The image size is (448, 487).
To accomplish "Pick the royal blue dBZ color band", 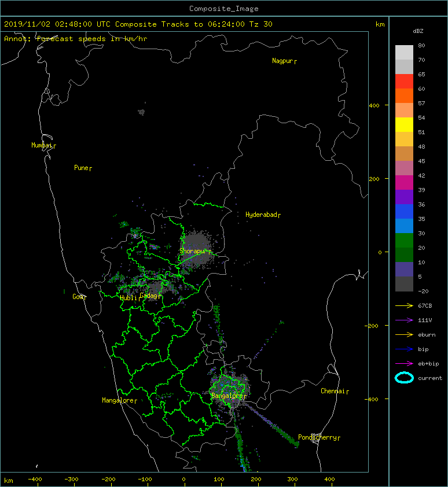I will tap(404, 211).
